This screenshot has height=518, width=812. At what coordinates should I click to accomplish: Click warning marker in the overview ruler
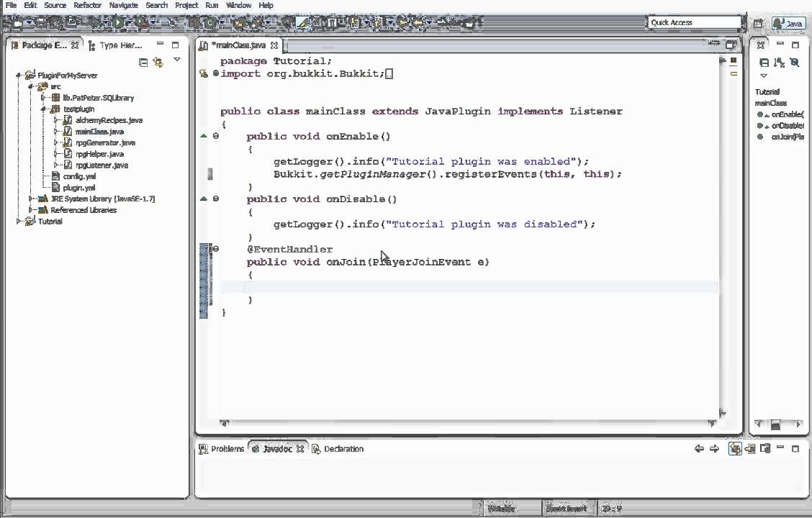734,74
